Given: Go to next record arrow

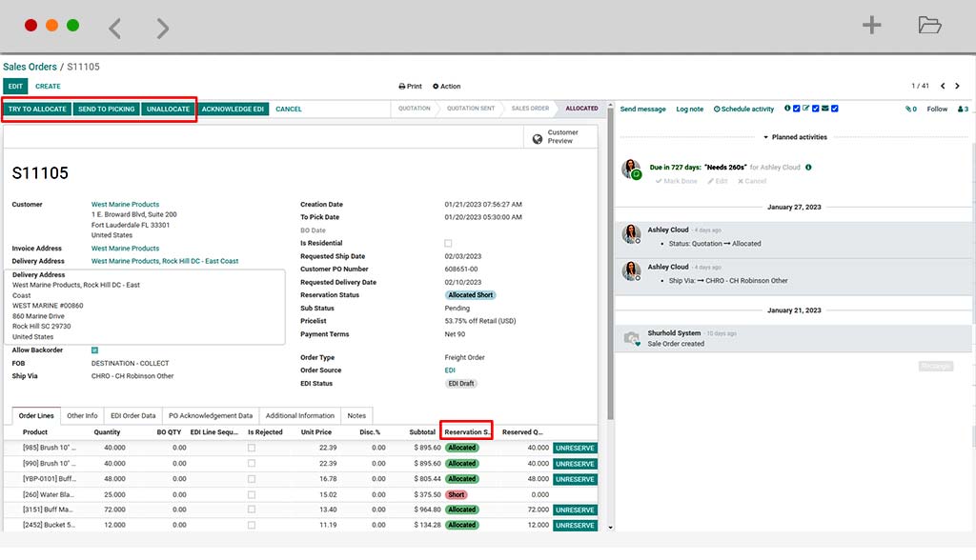Looking at the screenshot, I should pyautogui.click(x=957, y=86).
